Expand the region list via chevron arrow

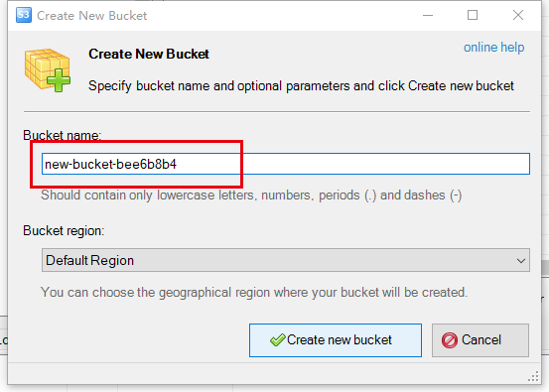520,261
